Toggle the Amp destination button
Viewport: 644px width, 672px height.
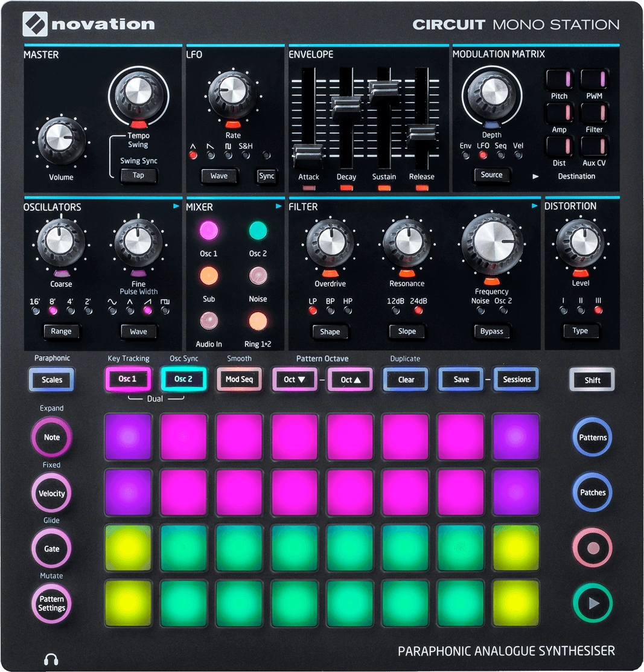559,113
